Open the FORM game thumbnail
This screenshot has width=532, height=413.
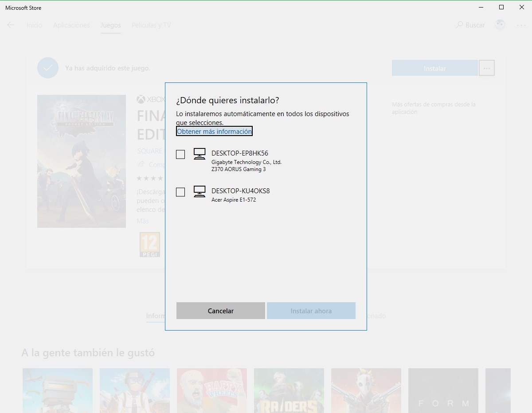tap(443, 390)
